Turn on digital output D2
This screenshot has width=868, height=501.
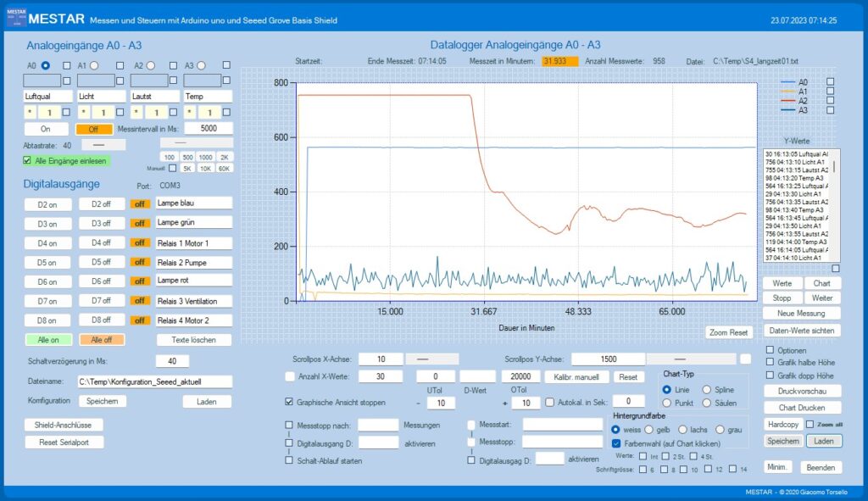pyautogui.click(x=47, y=204)
